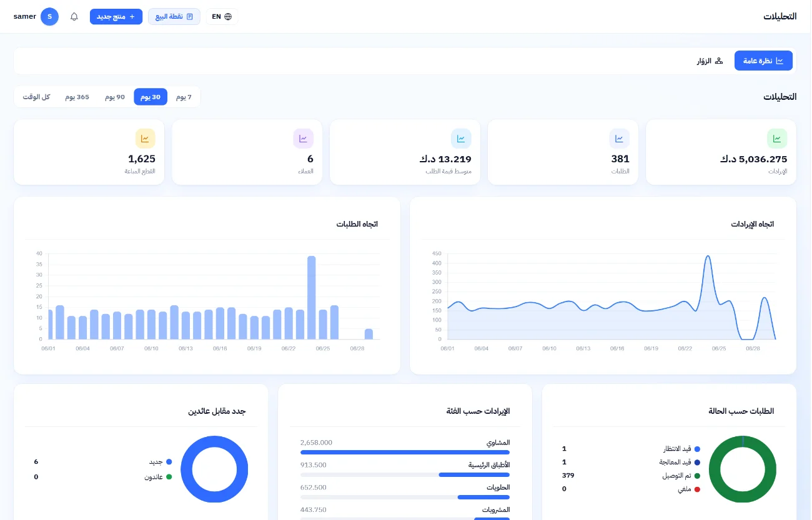Click the ملغي red legend dot
The image size is (812, 520).
click(x=697, y=489)
